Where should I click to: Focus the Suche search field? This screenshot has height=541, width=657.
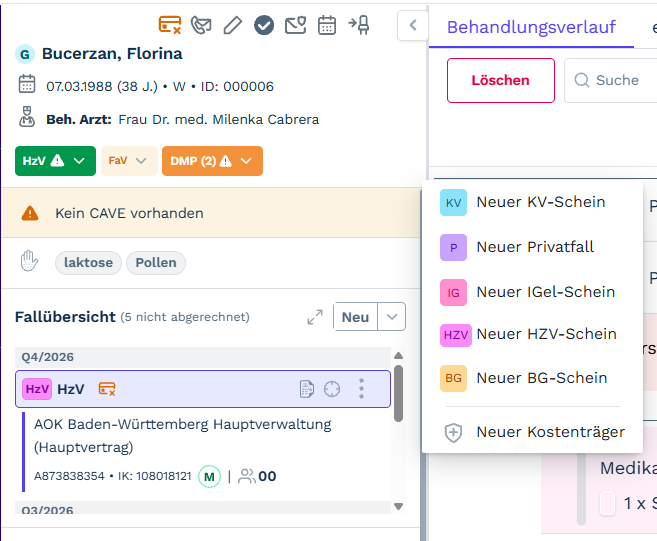pyautogui.click(x=612, y=80)
